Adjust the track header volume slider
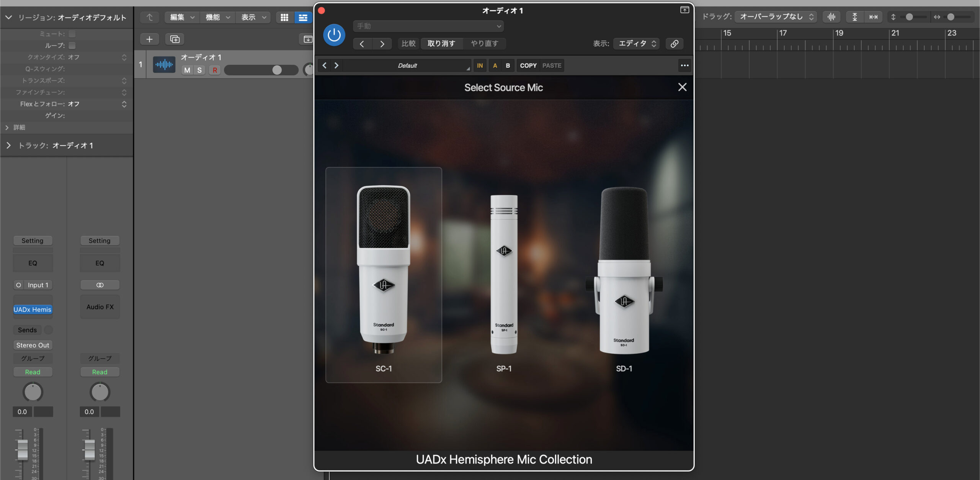Screen dimensions: 980x480 coord(261,70)
